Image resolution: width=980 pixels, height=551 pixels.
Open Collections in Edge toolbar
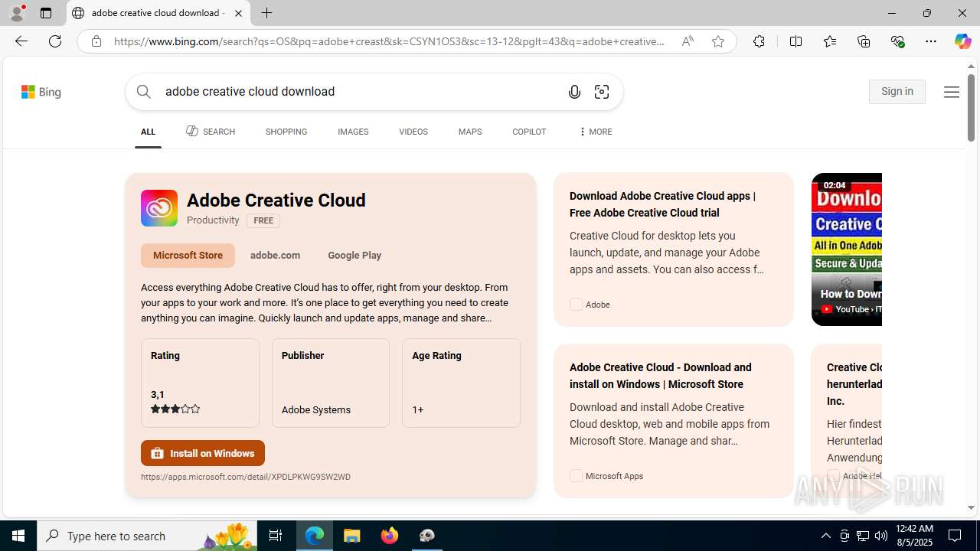pos(864,41)
